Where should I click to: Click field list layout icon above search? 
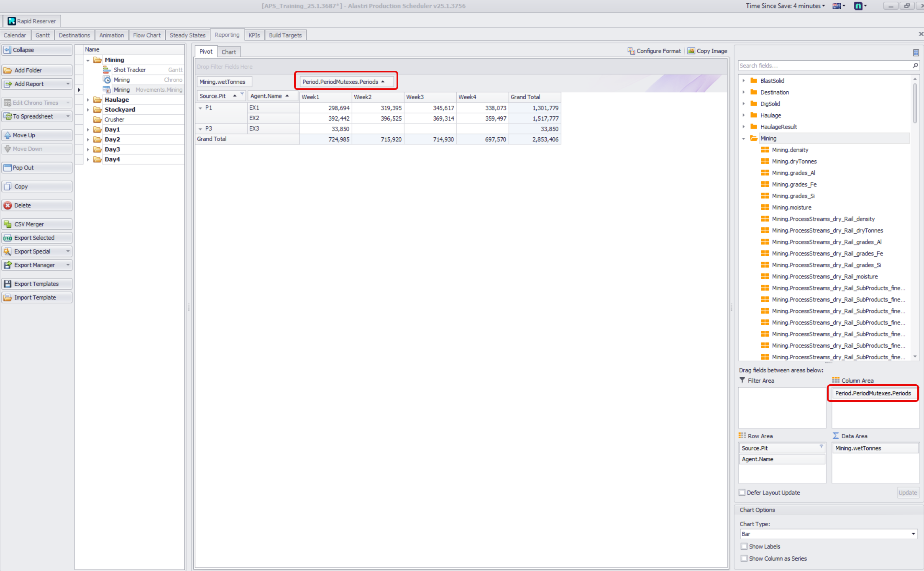(916, 53)
